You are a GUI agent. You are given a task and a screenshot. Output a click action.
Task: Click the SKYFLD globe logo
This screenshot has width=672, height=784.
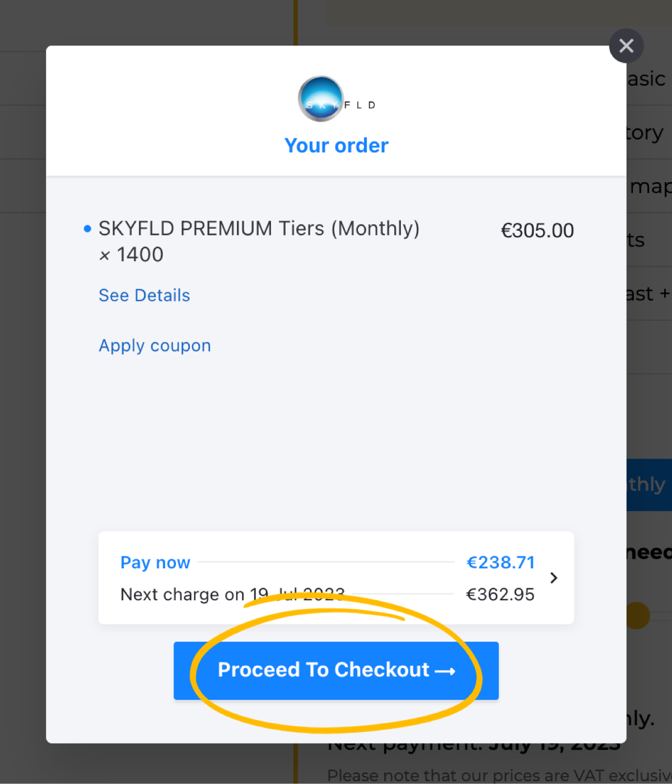(x=321, y=99)
